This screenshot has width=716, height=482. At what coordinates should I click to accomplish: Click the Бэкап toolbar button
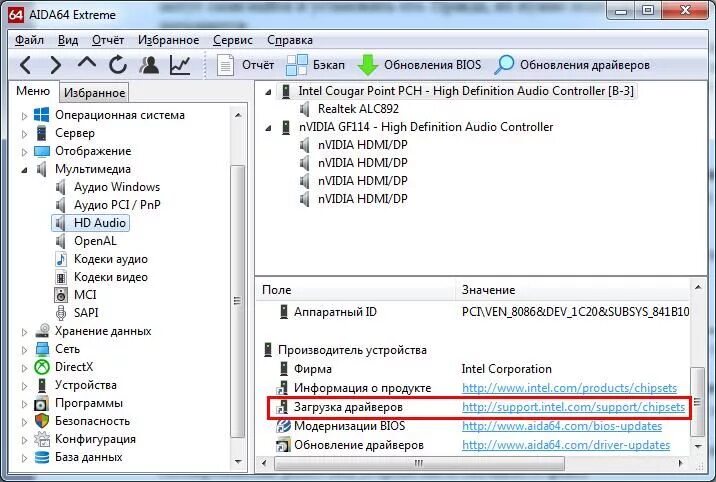pos(315,65)
